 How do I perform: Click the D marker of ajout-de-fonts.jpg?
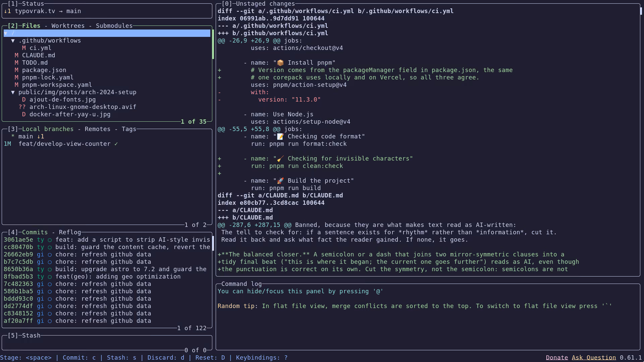tap(24, 100)
